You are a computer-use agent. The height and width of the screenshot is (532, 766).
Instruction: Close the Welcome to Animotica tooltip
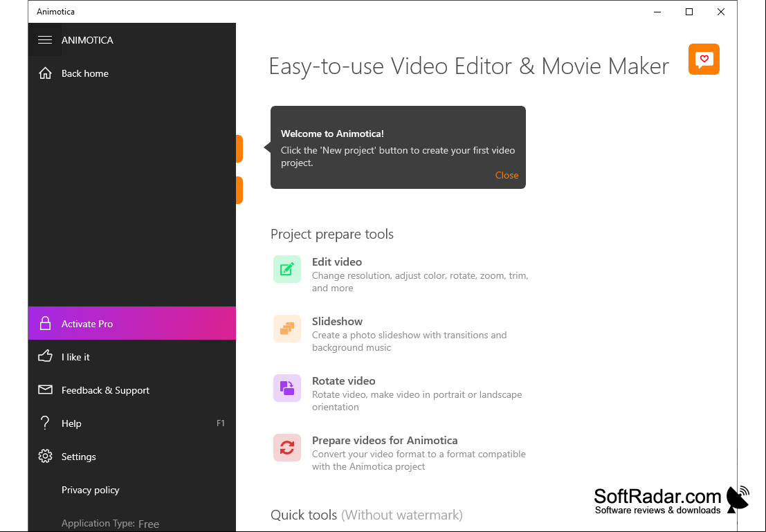[507, 176]
